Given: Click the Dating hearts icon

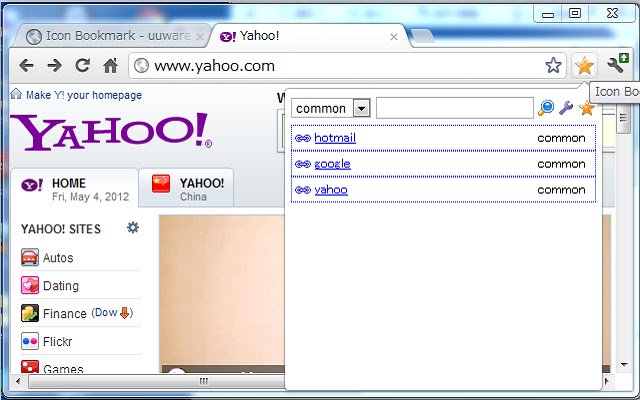Looking at the screenshot, I should tap(30, 285).
